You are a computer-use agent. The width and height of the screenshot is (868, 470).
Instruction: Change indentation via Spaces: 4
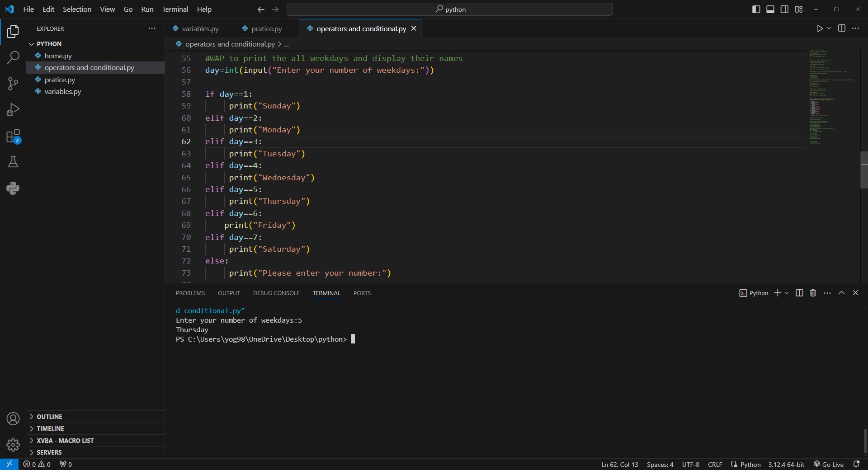660,464
